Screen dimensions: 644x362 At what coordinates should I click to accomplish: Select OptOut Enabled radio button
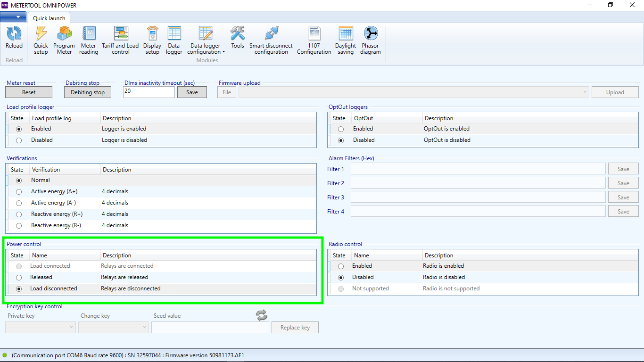[341, 129]
